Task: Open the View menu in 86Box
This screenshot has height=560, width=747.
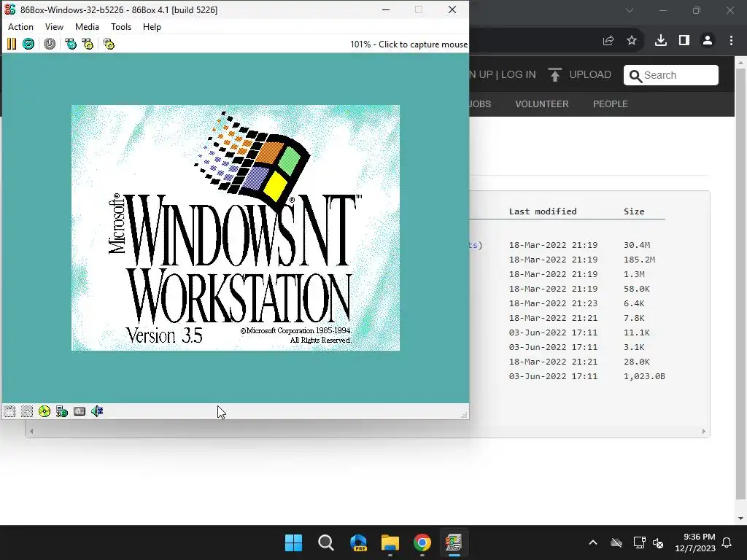Action: (54, 27)
